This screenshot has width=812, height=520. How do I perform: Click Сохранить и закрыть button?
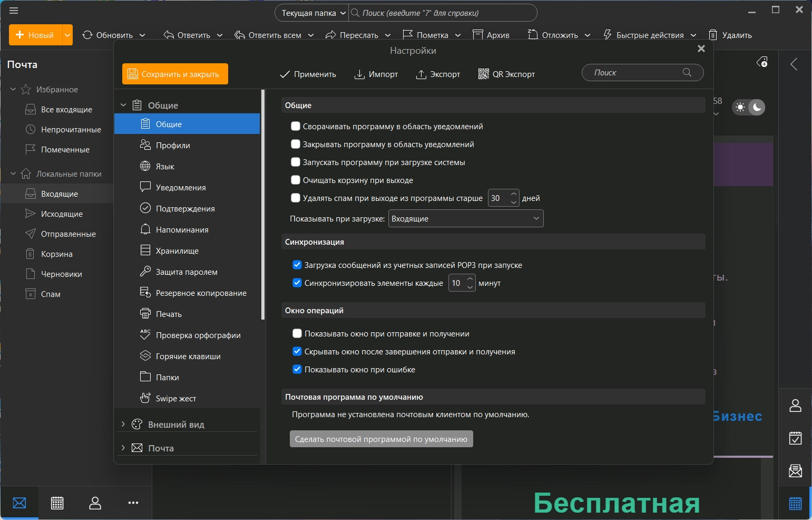click(175, 74)
